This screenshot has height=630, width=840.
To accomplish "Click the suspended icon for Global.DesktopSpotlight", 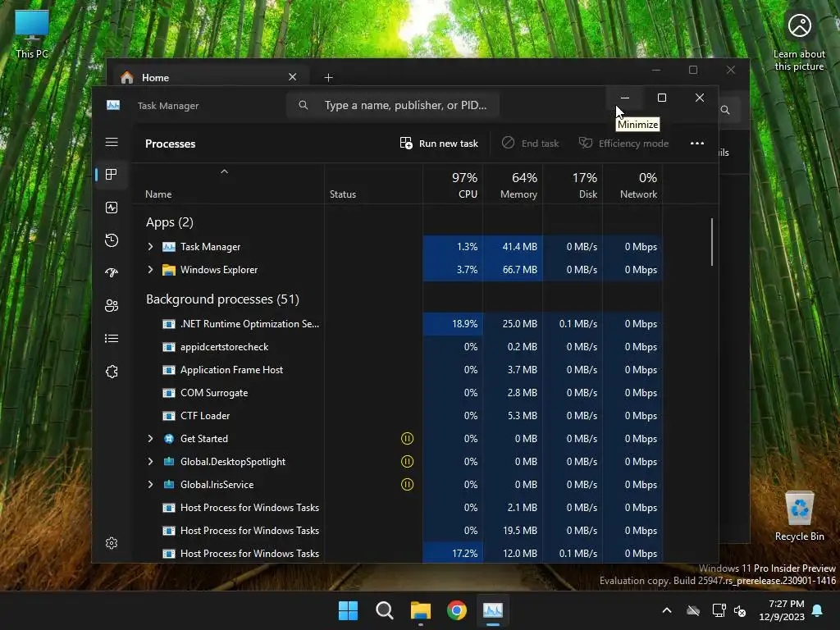I will coord(407,461).
